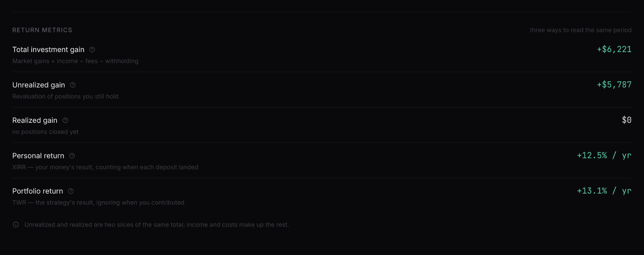Click the TWR description under Portfolio return
The width and height of the screenshot is (644, 255).
(x=98, y=203)
